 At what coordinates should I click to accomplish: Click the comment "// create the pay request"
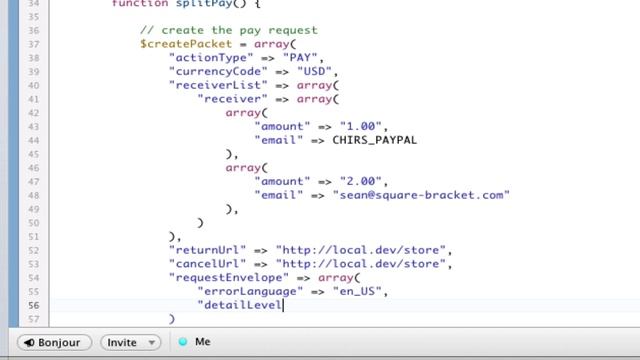[229, 30]
